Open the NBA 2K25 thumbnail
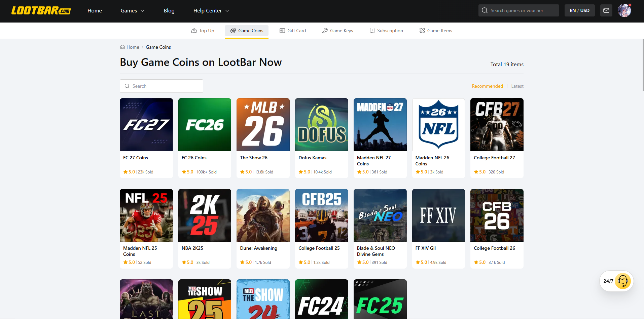The image size is (644, 319). tap(205, 215)
